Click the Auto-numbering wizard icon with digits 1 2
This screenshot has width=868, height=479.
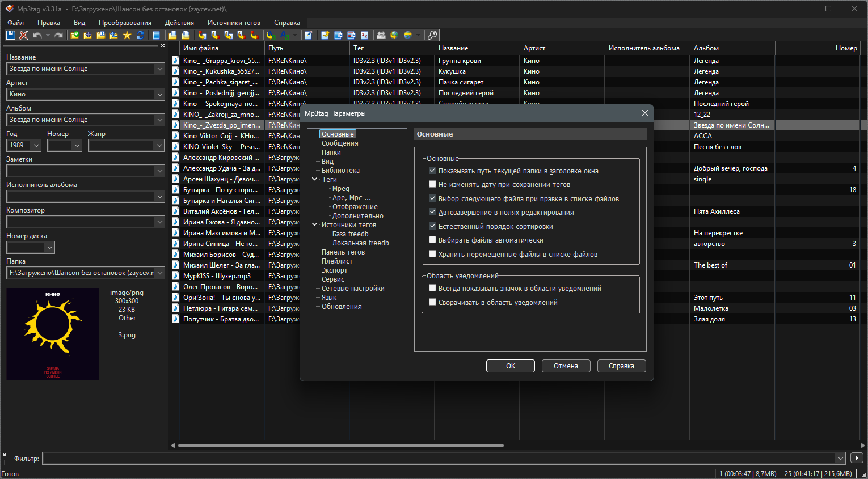[365, 35]
